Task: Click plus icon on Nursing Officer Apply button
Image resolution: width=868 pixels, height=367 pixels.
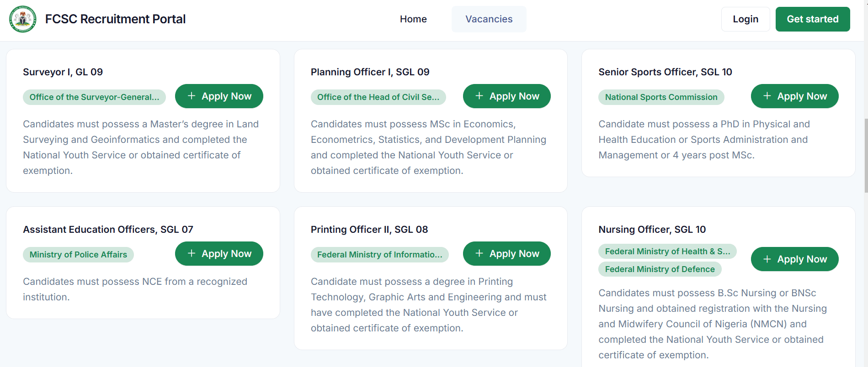Action: coord(767,259)
